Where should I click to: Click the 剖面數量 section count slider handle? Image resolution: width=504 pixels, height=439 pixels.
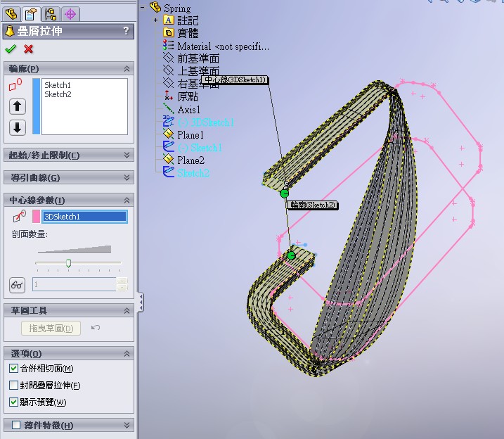68,263
